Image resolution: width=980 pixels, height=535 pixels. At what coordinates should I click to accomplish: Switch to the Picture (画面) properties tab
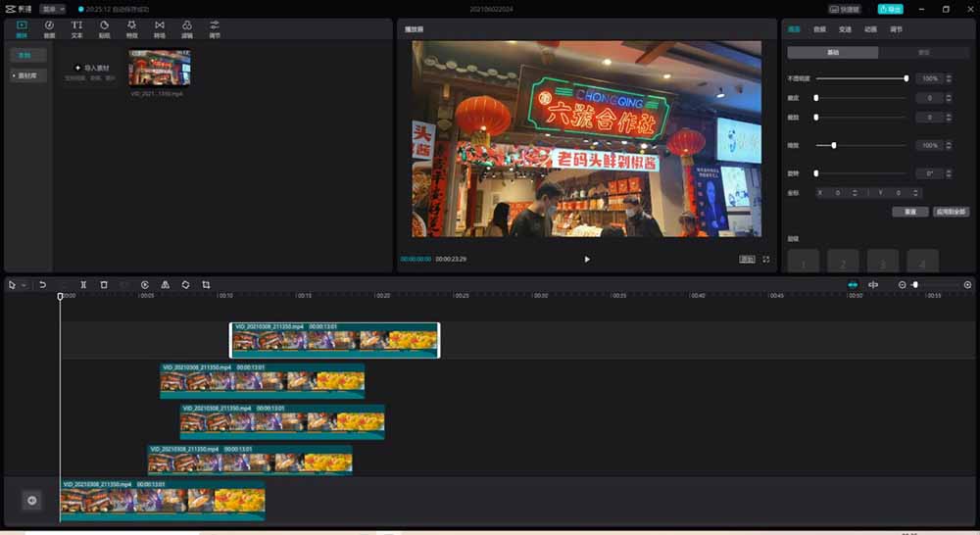[x=794, y=29]
